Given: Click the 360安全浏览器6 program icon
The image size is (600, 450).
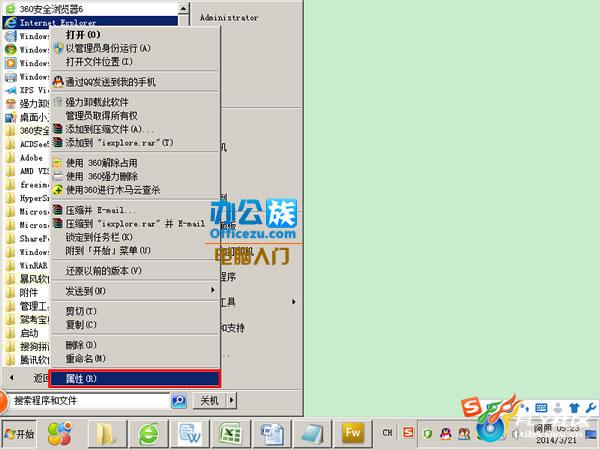Looking at the screenshot, I should [10, 8].
